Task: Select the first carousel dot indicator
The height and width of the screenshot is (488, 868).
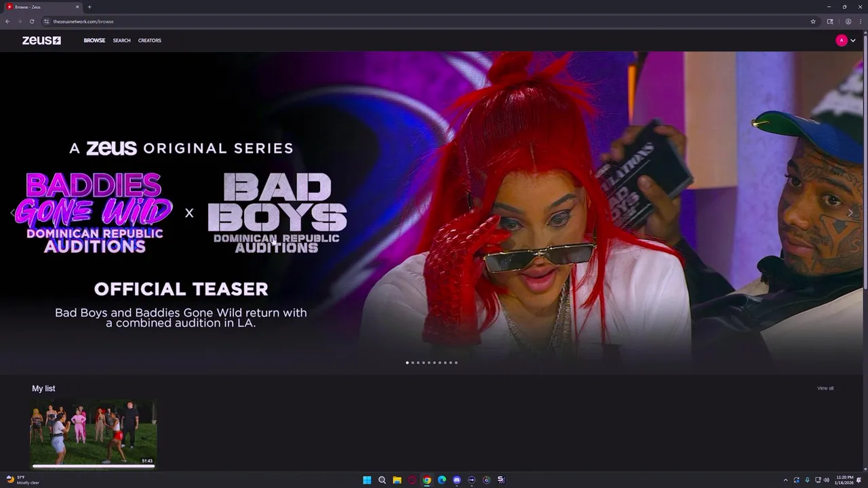Action: pos(407,363)
